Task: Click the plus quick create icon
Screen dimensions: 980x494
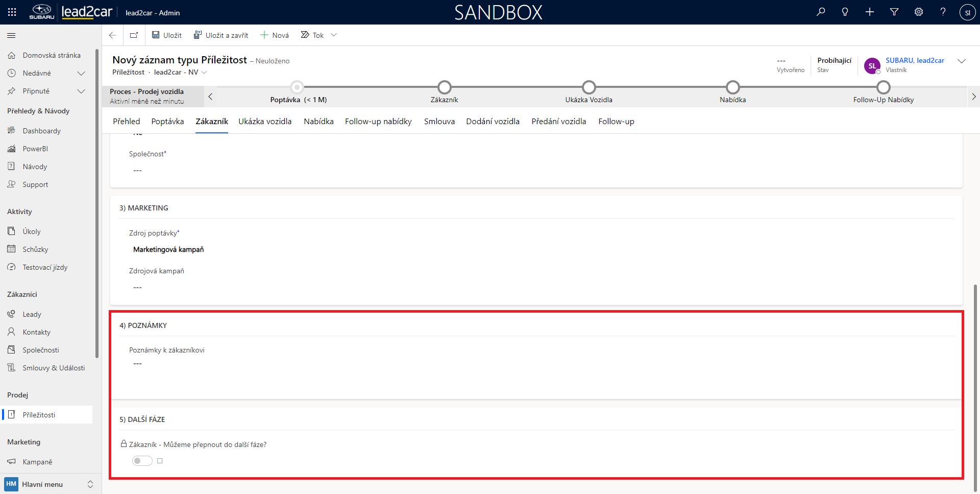Action: coord(870,12)
